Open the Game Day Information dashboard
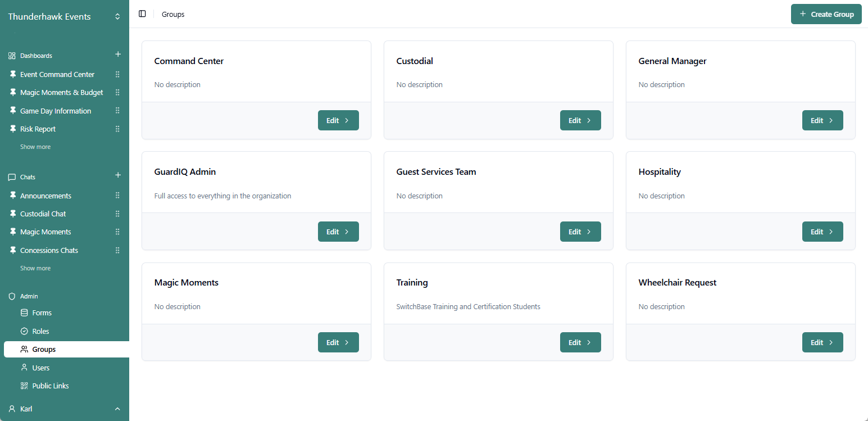Screen dimensions: 868x421 (55, 111)
